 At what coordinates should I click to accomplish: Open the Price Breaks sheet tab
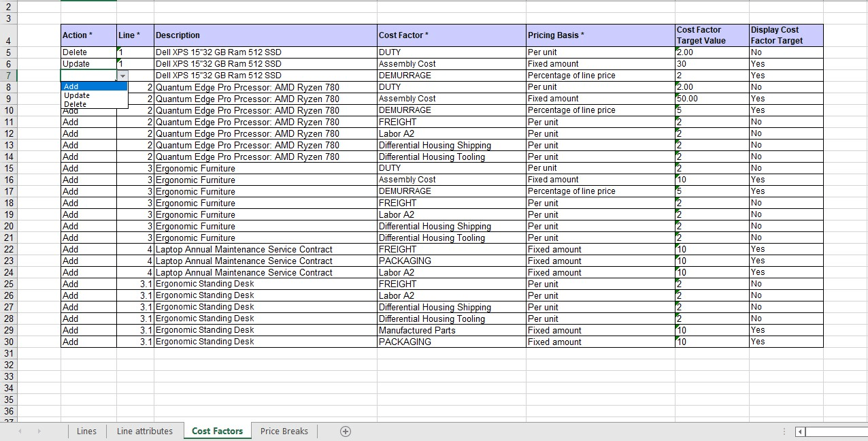point(284,431)
